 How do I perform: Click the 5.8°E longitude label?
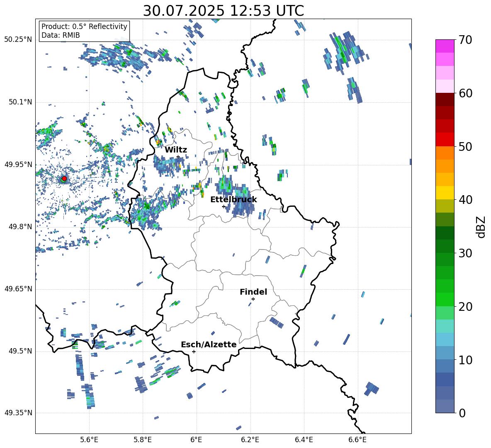143,440
